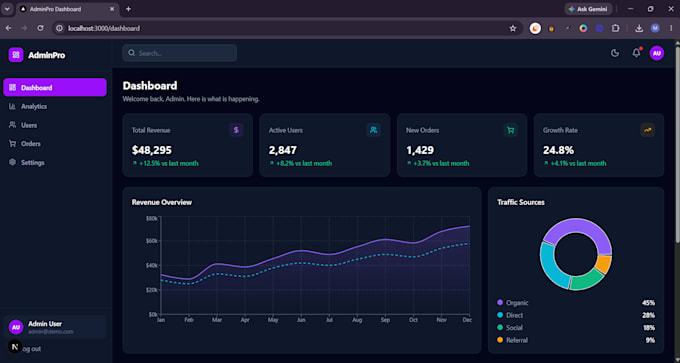Go to the Users page in sidebar

pyautogui.click(x=55, y=125)
